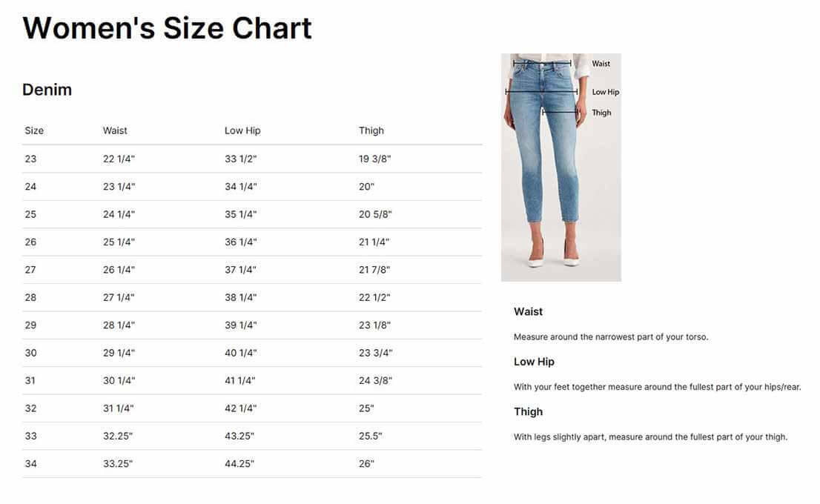Click the Women's Size Chart title
The width and height of the screenshot is (820, 504).
(x=168, y=27)
